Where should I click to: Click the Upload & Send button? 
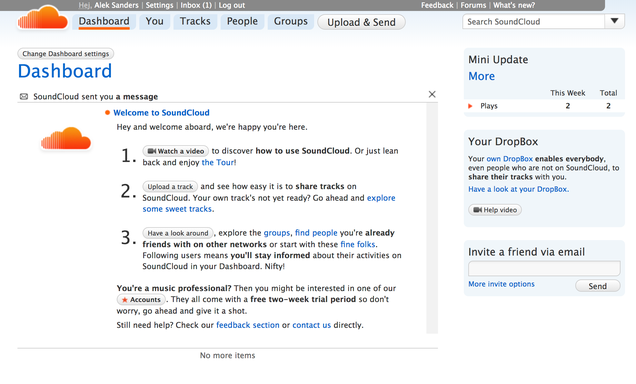click(x=361, y=22)
